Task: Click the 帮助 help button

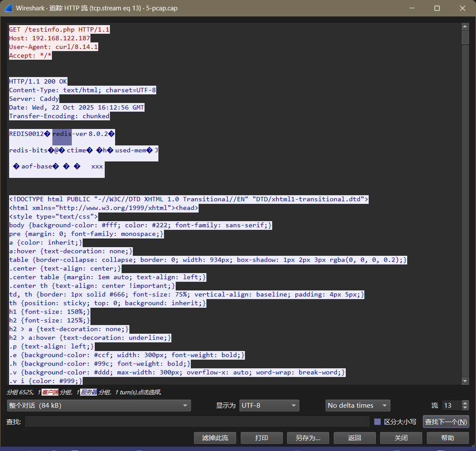Action: tap(447, 438)
